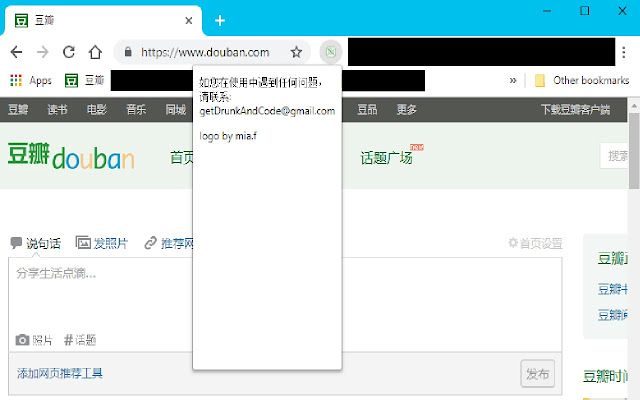The height and width of the screenshot is (400, 640).
Task: Switch to the 发照片 tab
Action: [102, 243]
